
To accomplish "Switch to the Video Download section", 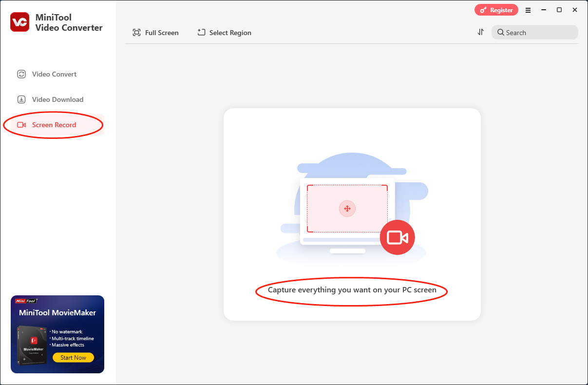I will coord(57,99).
